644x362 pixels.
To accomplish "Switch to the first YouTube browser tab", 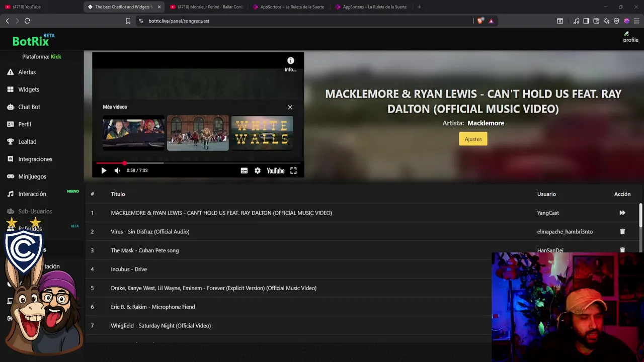I will click(x=40, y=7).
